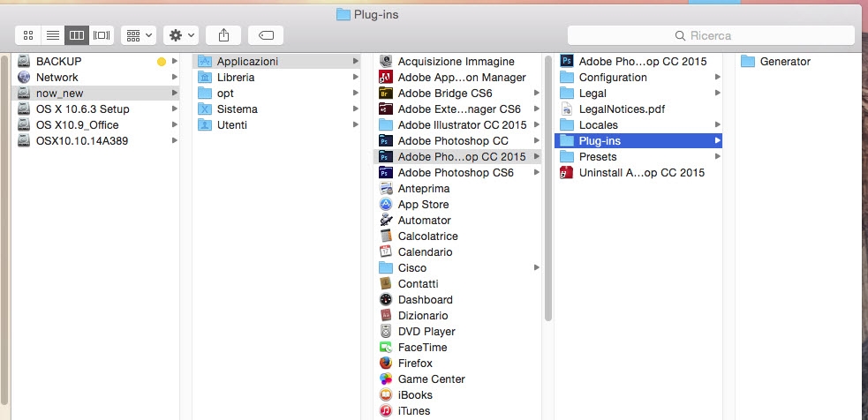The width and height of the screenshot is (868, 420).
Task: Select the FaceTime app icon
Action: click(x=386, y=348)
